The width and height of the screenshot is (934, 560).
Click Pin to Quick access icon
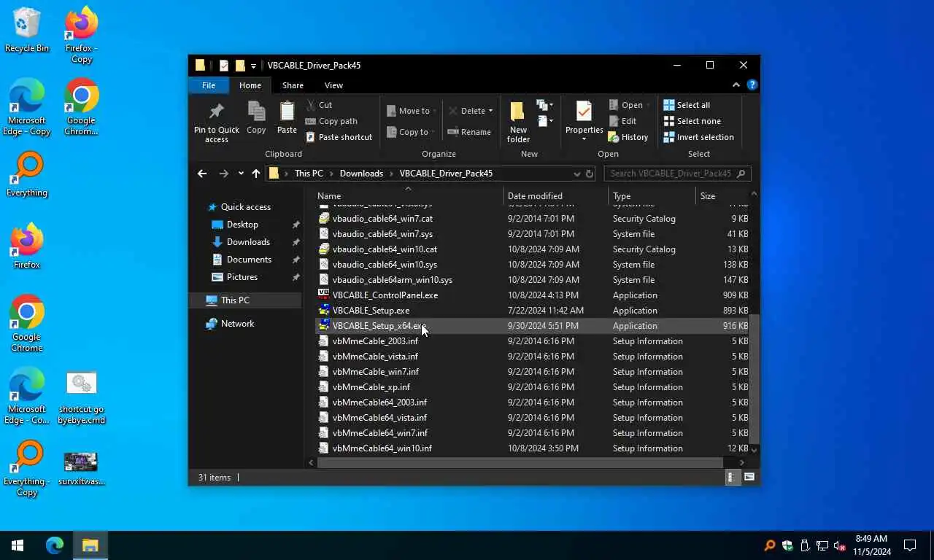click(216, 122)
